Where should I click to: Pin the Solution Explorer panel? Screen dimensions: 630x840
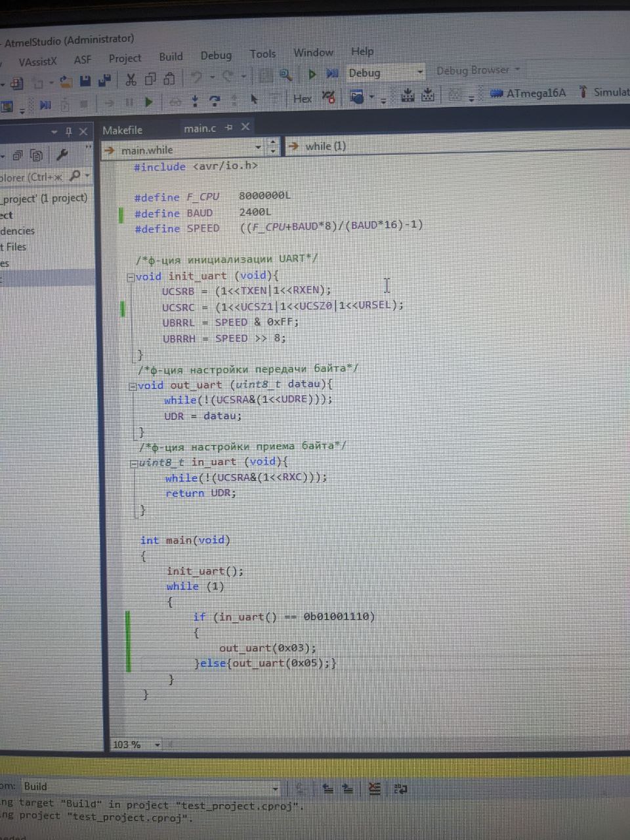point(68,132)
